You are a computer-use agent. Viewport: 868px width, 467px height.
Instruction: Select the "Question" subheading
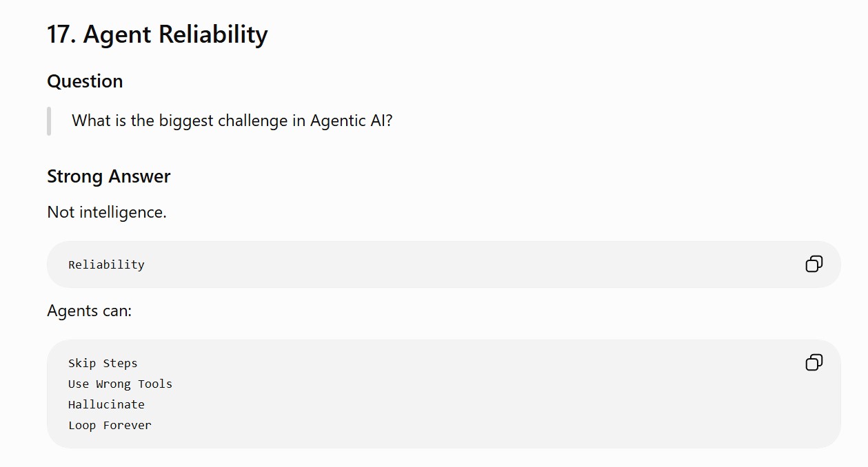tap(85, 81)
